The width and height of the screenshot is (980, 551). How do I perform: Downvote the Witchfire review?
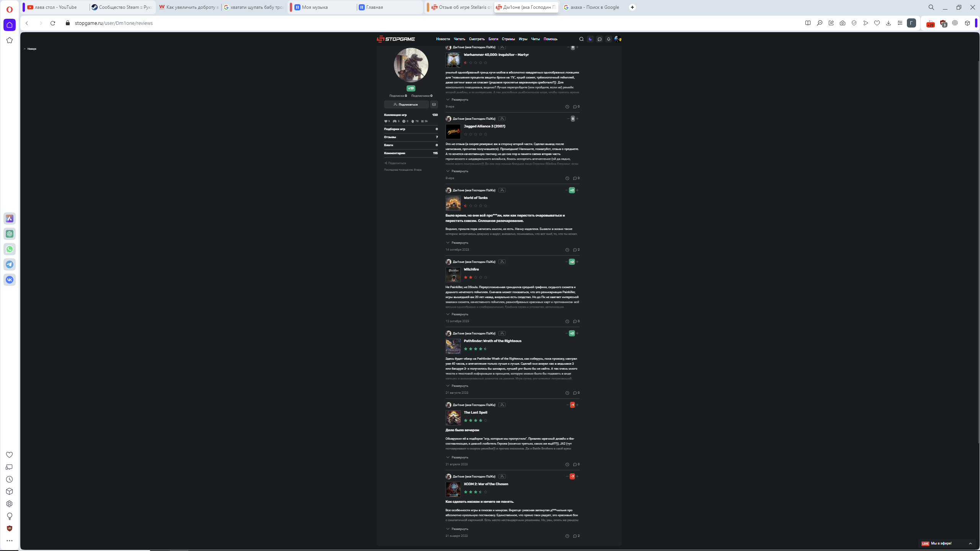[566, 262]
